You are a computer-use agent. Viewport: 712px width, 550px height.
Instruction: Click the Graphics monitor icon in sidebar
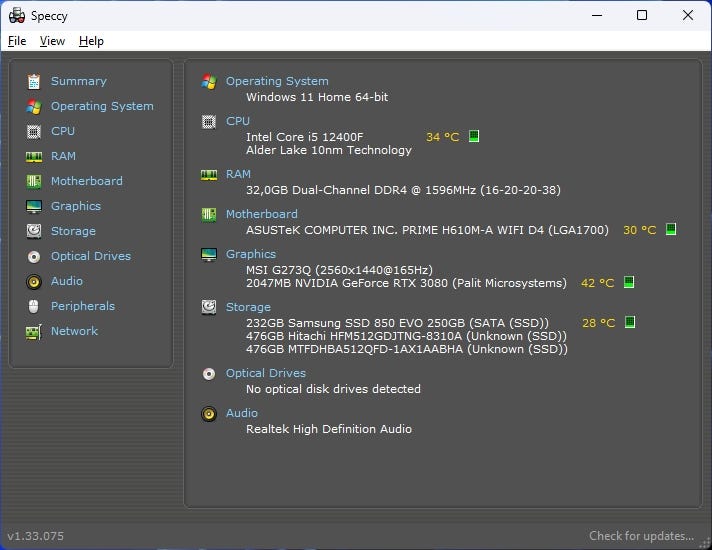(x=34, y=207)
